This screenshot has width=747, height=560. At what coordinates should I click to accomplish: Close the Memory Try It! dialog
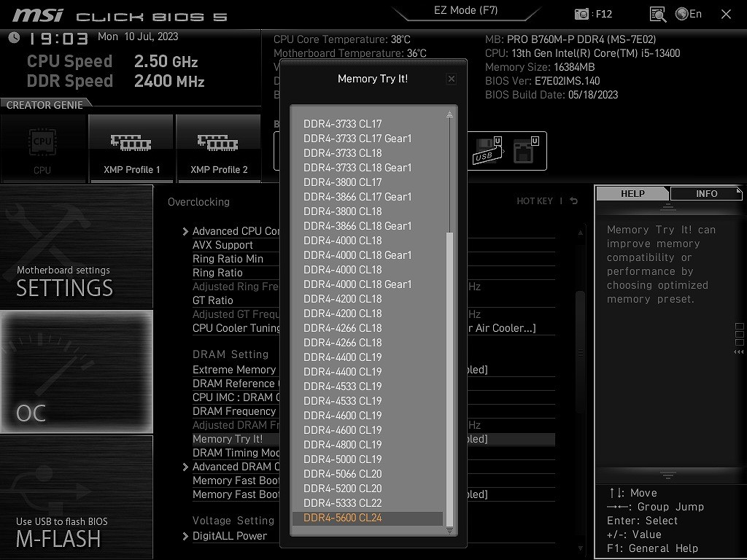click(x=451, y=79)
